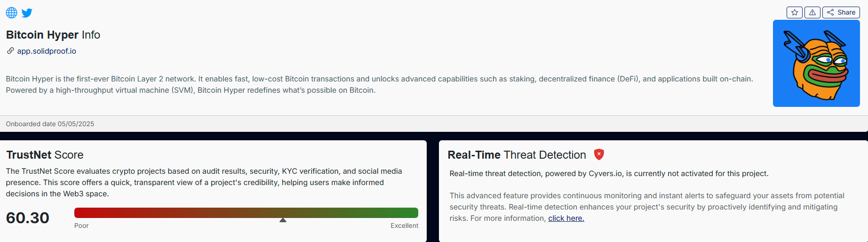Viewport: 868px width, 242px height.
Task: Click the warning triangle report button
Action: pyautogui.click(x=812, y=12)
